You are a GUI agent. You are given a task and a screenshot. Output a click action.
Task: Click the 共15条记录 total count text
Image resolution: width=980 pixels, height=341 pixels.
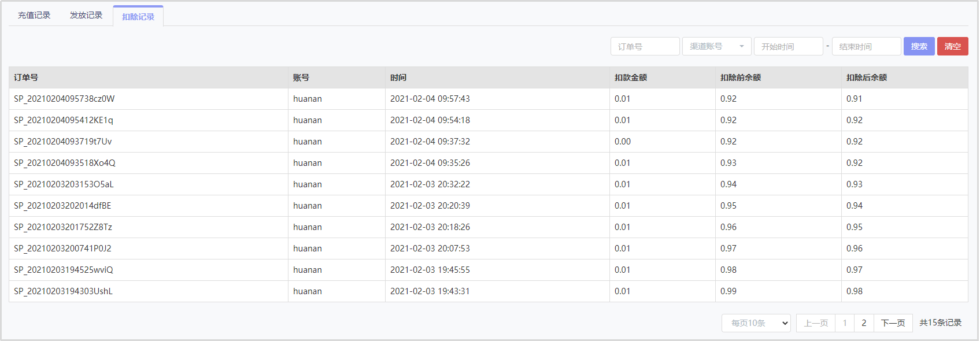tap(941, 323)
